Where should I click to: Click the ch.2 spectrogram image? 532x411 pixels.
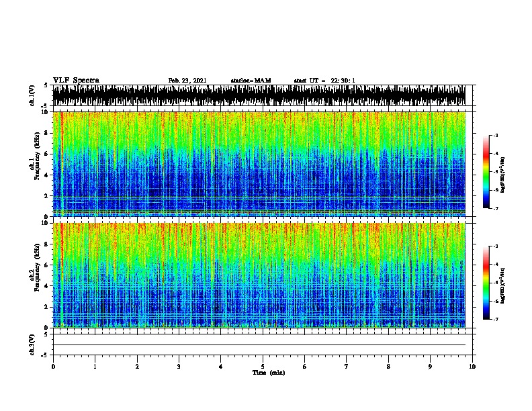point(259,275)
